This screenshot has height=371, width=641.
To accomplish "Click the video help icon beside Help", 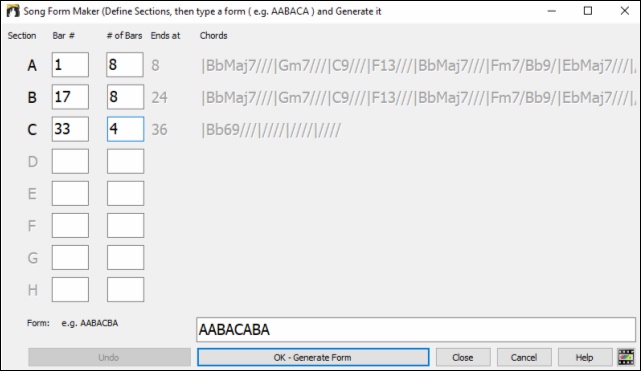I will 626,357.
